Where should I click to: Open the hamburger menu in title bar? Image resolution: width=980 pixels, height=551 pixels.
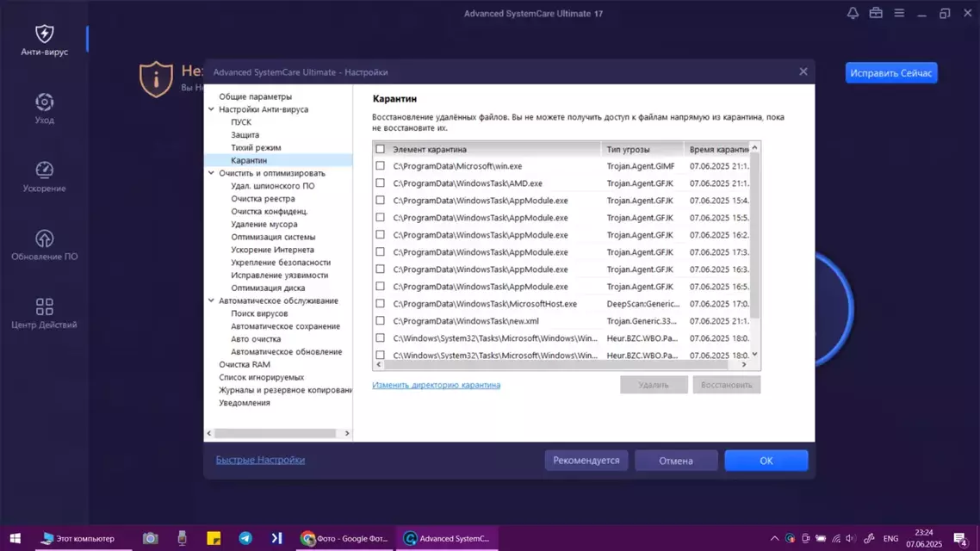click(899, 13)
